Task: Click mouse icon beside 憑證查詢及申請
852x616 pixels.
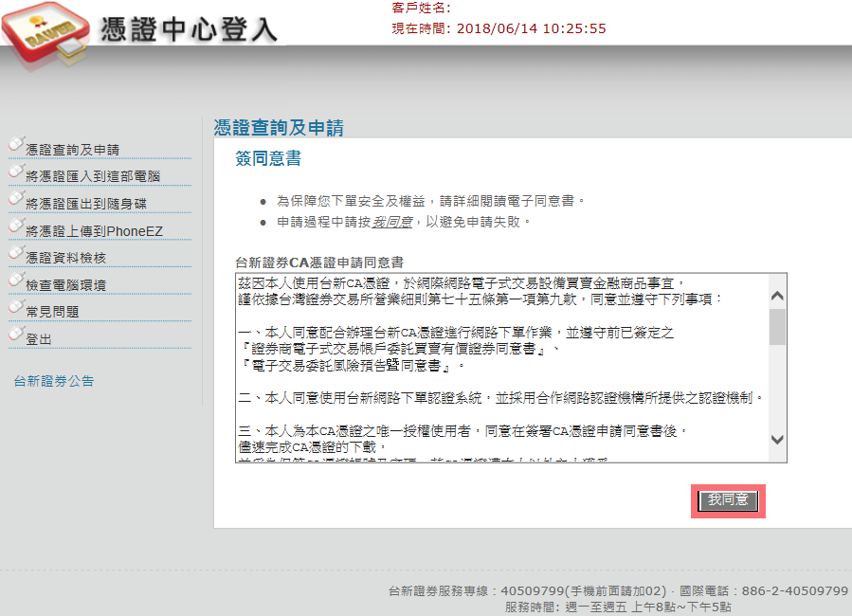Action: coord(16,144)
